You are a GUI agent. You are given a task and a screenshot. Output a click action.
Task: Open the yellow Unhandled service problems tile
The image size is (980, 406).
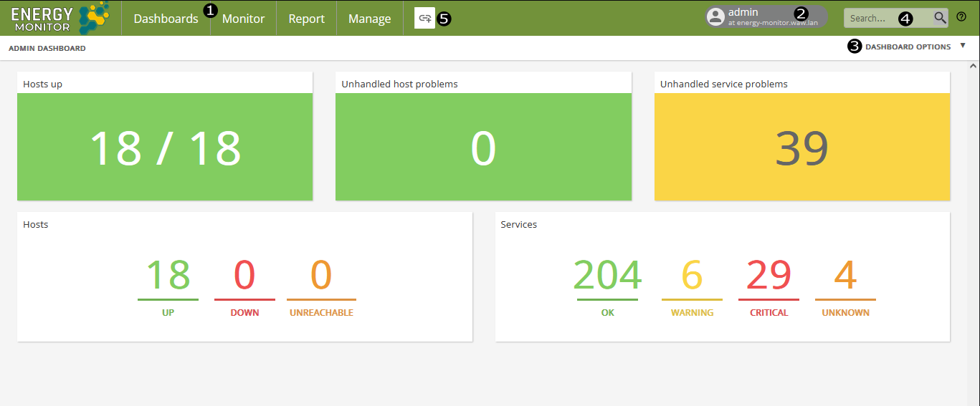[801, 147]
